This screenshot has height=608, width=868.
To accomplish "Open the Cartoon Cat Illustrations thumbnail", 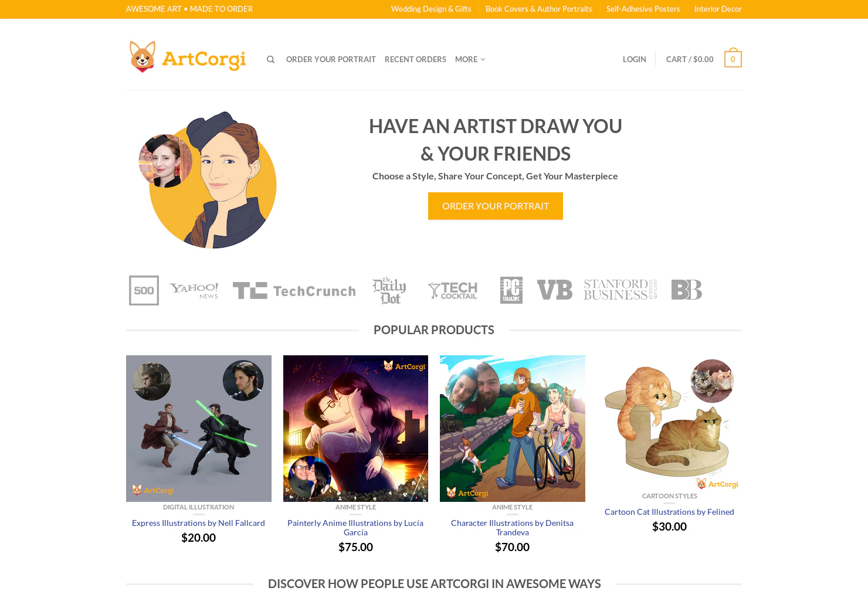I will tap(669, 423).
